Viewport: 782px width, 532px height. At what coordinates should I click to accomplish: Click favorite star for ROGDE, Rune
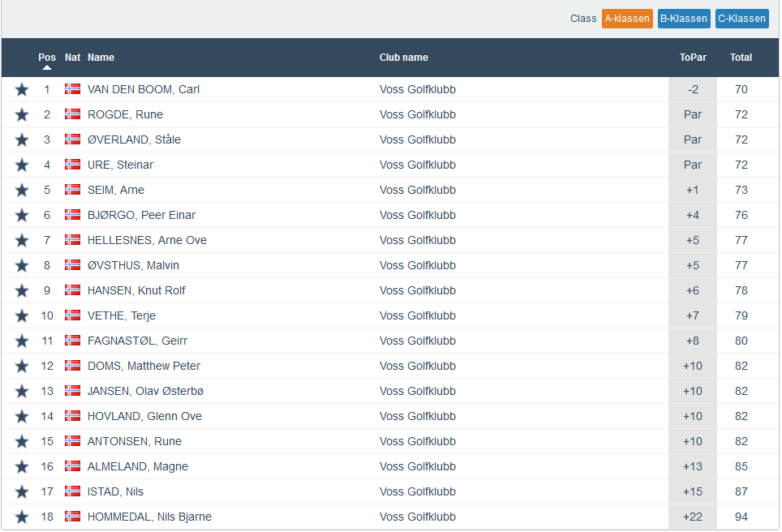click(x=22, y=115)
